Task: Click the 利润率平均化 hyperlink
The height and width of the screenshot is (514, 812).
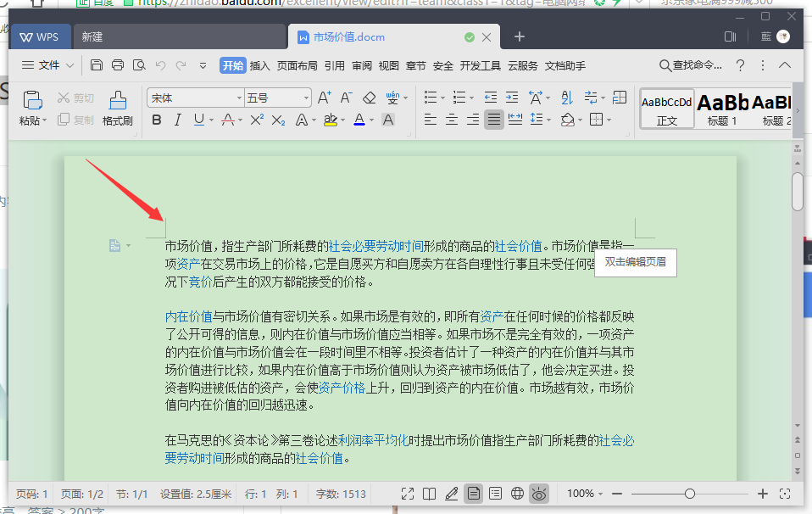Action: click(374, 440)
